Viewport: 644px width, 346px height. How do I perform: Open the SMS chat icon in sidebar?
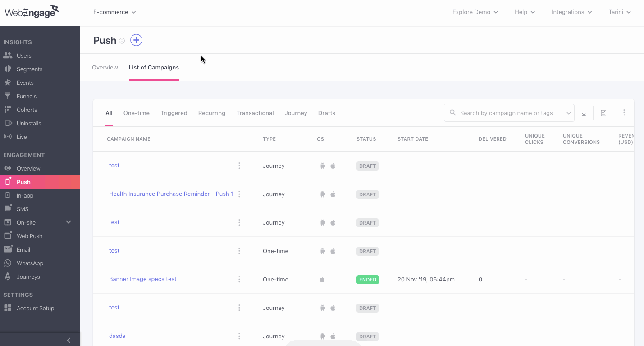coord(8,208)
